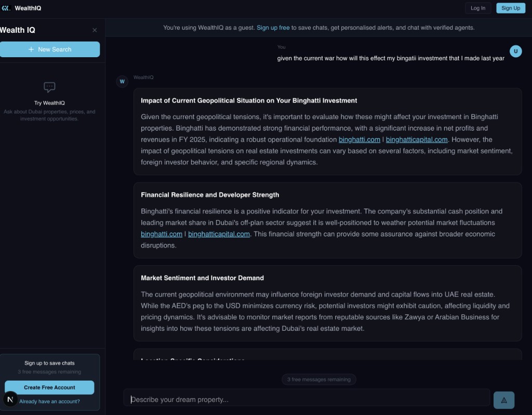The height and width of the screenshot is (415, 532).
Task: Click Already have an account? link
Action: 50,401
